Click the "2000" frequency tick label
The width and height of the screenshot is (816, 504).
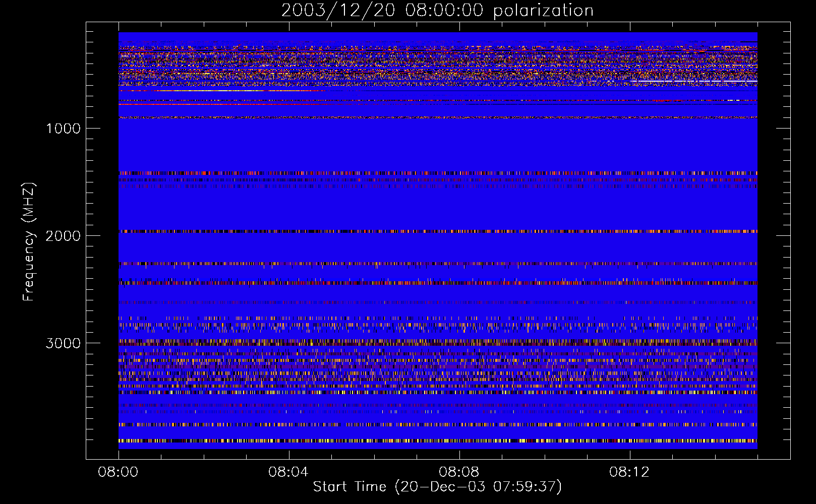pos(63,236)
